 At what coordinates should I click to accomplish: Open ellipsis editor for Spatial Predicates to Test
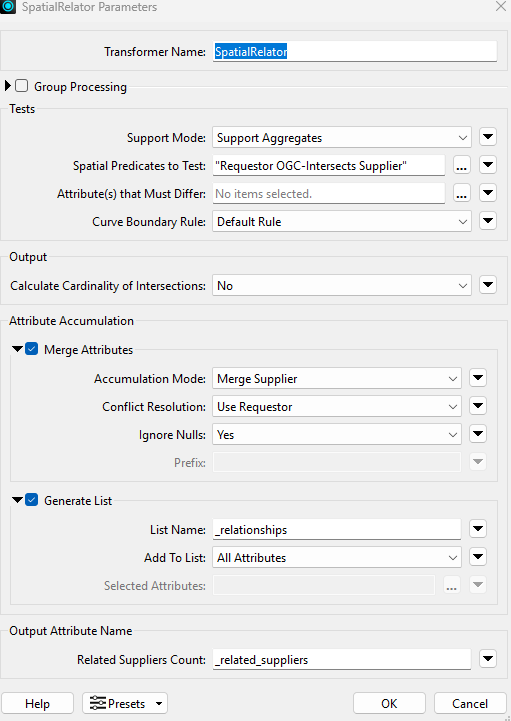(461, 165)
